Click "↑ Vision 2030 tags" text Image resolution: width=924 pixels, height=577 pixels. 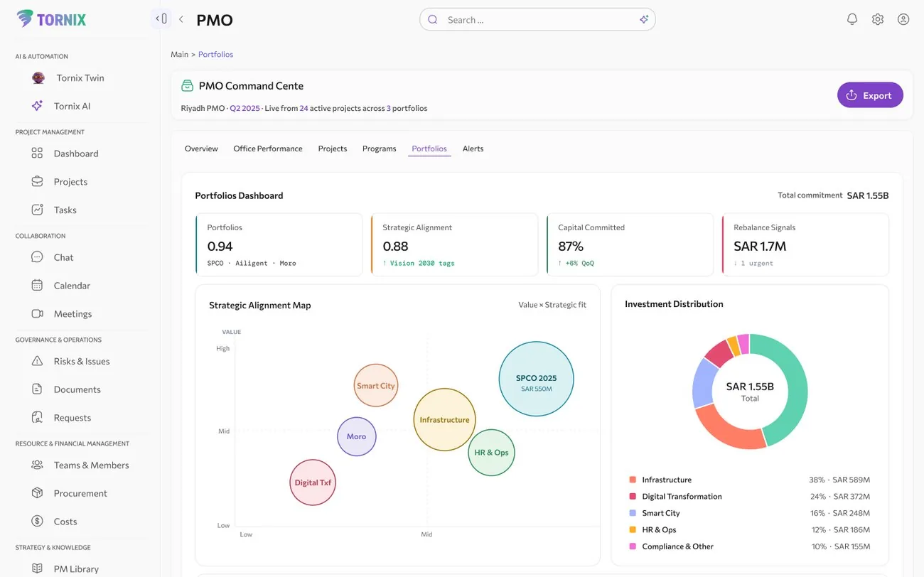pyautogui.click(x=419, y=263)
